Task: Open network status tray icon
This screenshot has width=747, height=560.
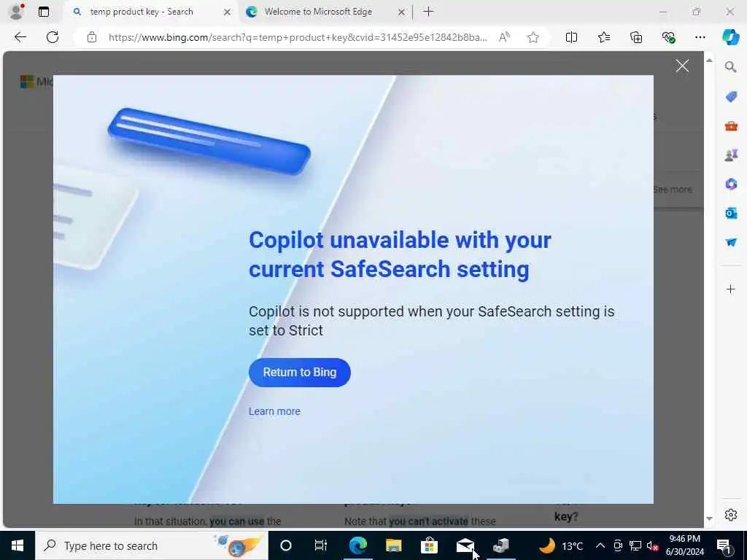Action: pyautogui.click(x=635, y=545)
